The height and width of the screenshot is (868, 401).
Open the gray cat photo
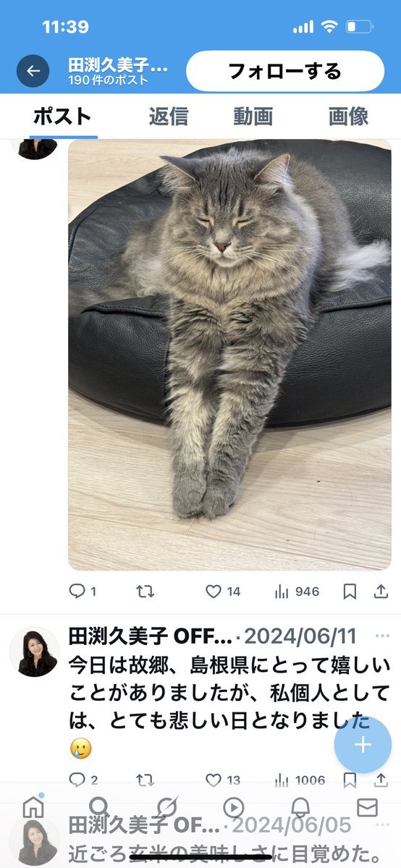point(230,354)
